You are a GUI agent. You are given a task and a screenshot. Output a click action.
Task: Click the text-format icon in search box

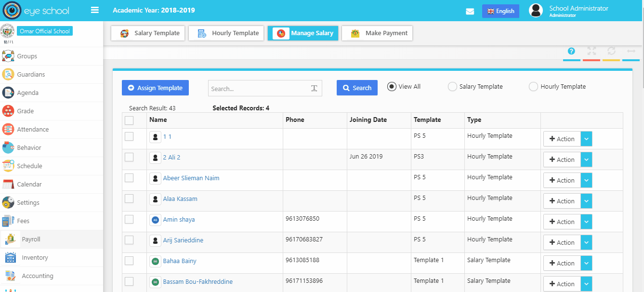point(314,88)
